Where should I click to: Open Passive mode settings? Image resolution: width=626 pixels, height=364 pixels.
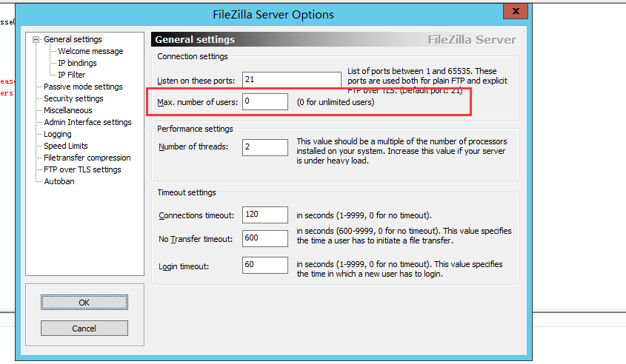[83, 87]
